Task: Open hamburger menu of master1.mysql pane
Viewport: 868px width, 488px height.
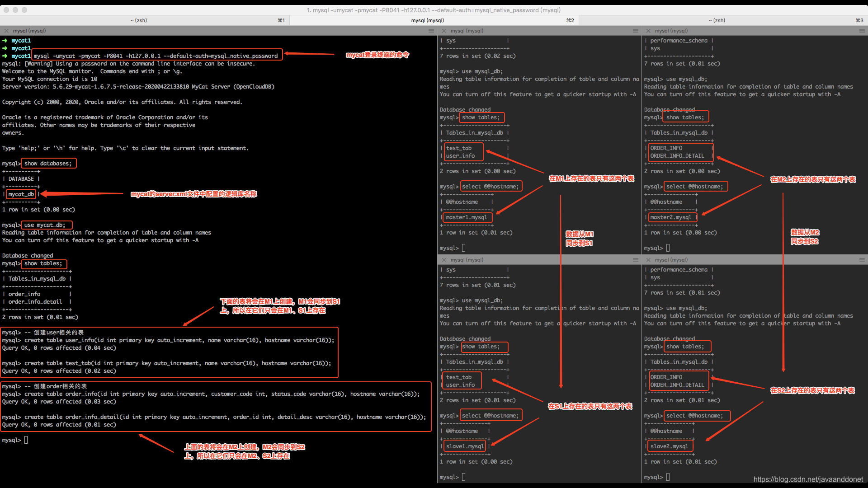Action: (x=635, y=31)
